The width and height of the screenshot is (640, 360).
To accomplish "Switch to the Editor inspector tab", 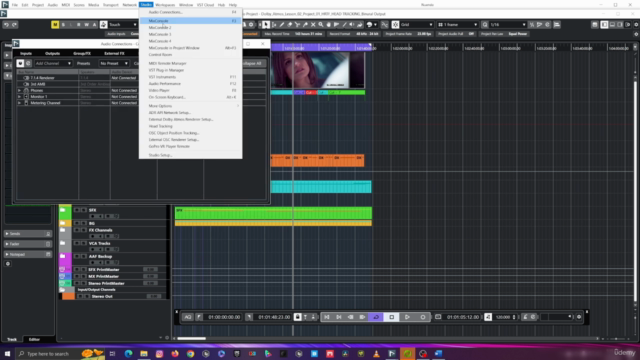I will 34,339.
